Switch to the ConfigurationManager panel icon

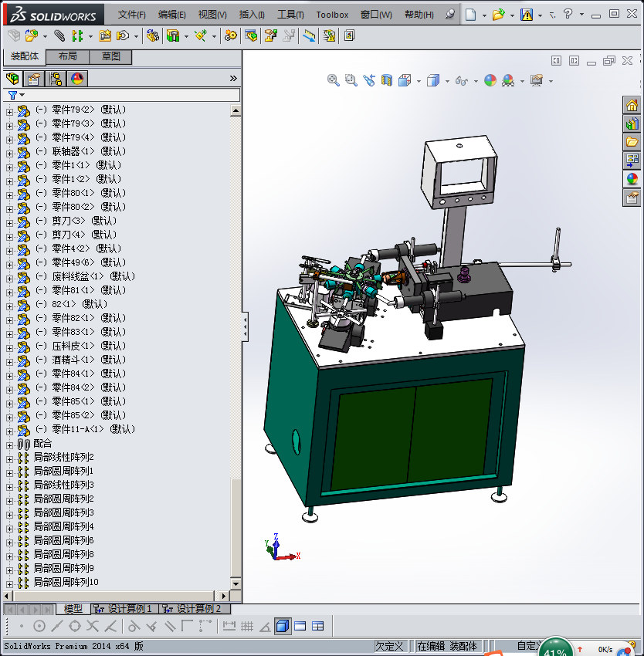click(56, 79)
